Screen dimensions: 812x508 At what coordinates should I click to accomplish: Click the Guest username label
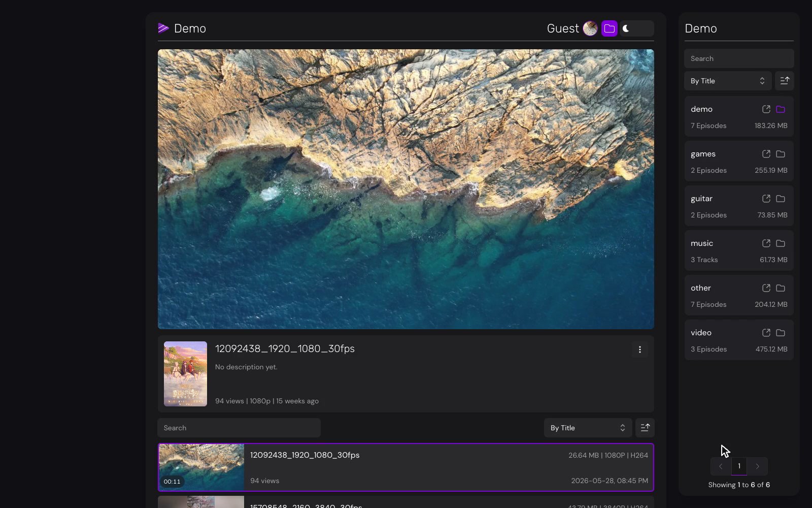coord(563,28)
